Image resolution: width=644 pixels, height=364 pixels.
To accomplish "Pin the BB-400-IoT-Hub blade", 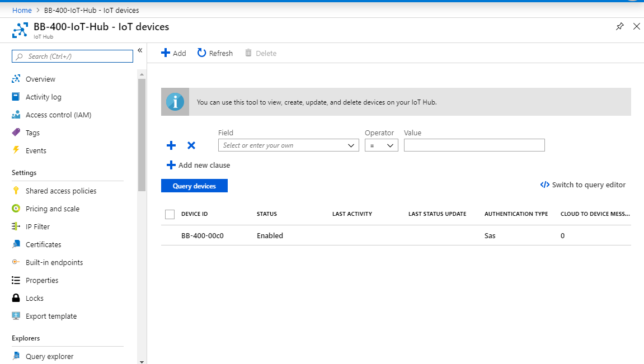I will 619,26.
